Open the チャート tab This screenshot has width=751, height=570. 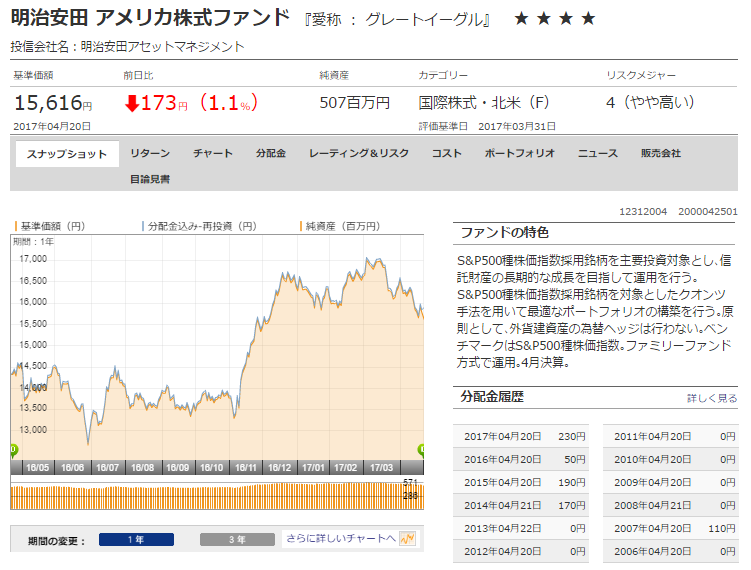tap(213, 153)
